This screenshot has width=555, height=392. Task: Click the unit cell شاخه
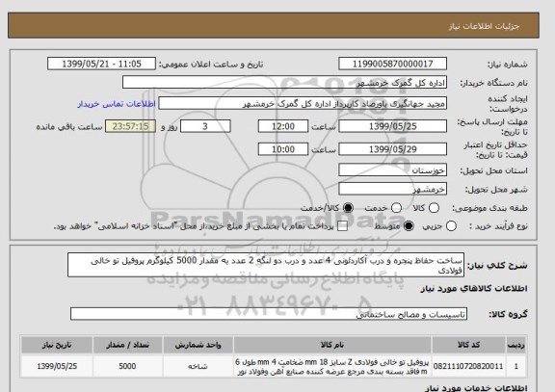click(198, 367)
